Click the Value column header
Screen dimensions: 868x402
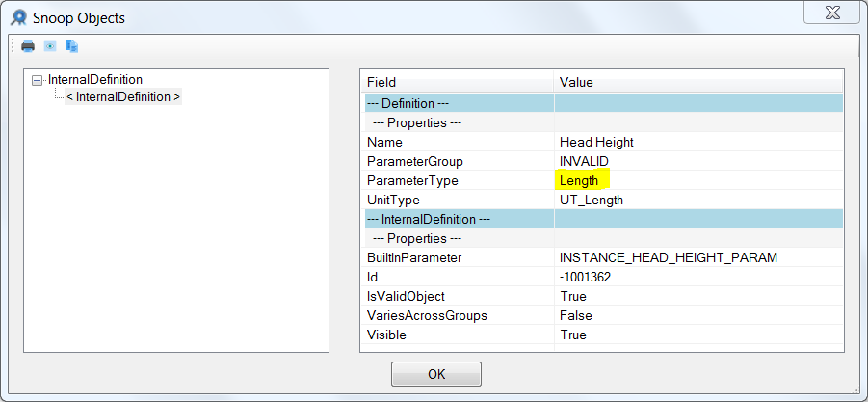[698, 83]
